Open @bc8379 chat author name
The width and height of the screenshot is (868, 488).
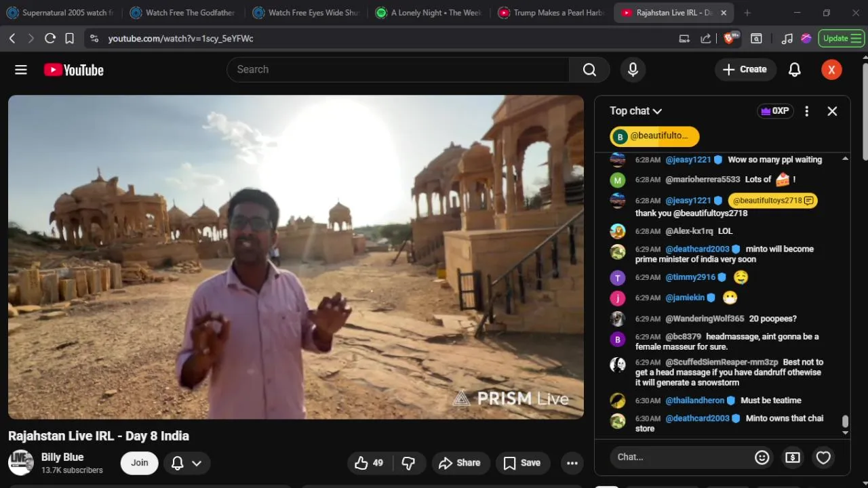683,337
